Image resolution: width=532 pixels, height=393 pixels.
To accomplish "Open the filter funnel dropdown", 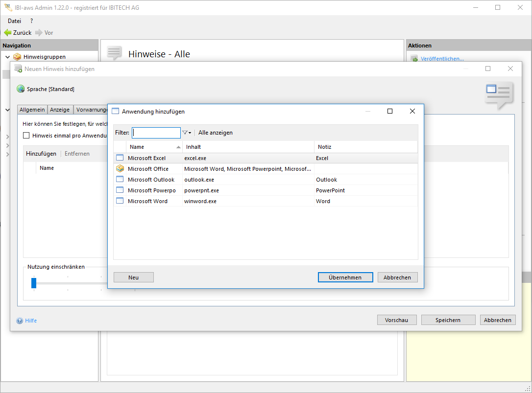I will coord(187,133).
